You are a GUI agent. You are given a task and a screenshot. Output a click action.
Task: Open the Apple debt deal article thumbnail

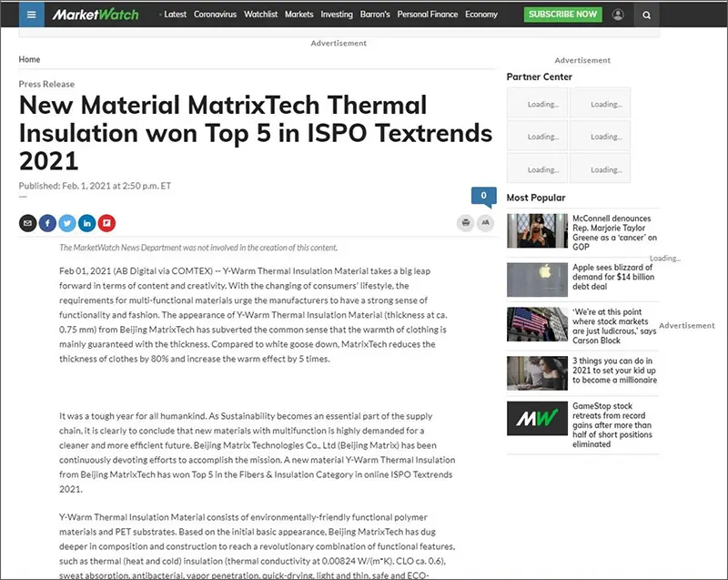coord(536,277)
